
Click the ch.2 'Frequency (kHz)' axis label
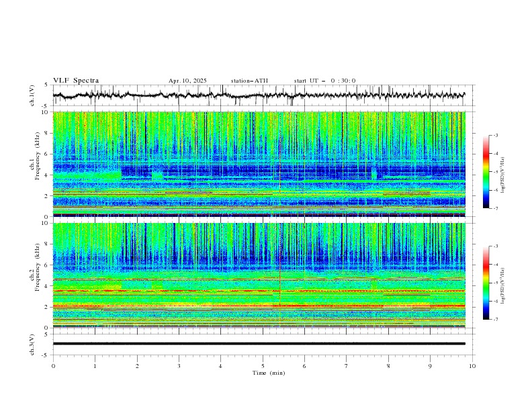pyautogui.click(x=38, y=267)
